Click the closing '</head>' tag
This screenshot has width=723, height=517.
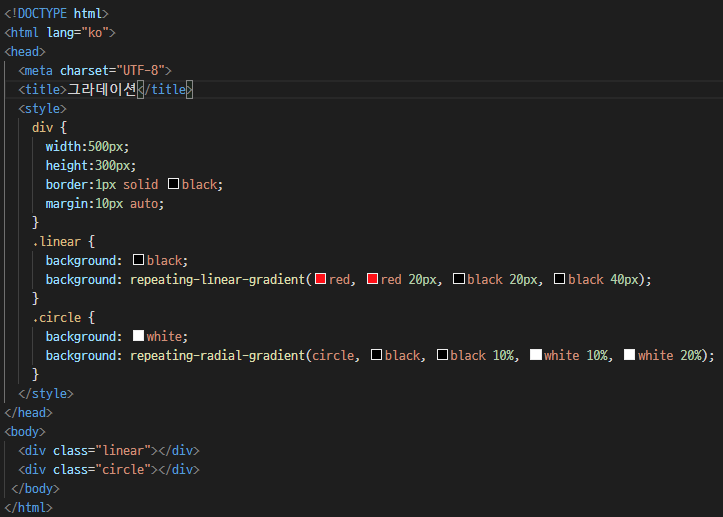29,413
